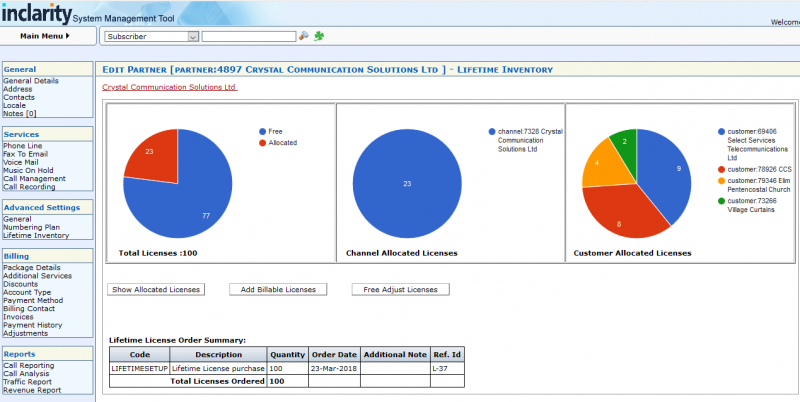Open the Lifetime Inventory link
The image size is (800, 402).
coord(36,235)
